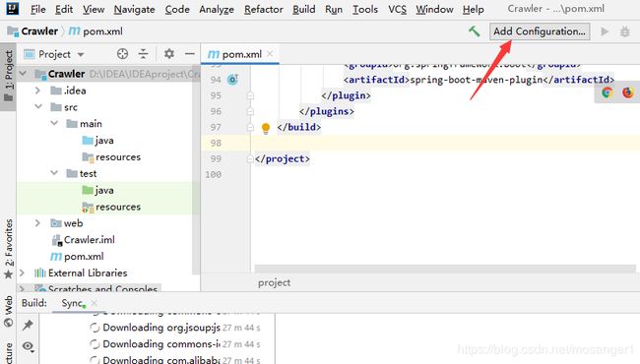The height and width of the screenshot is (364, 640).
Task: Expand the .idea folder
Action: coord(38,91)
